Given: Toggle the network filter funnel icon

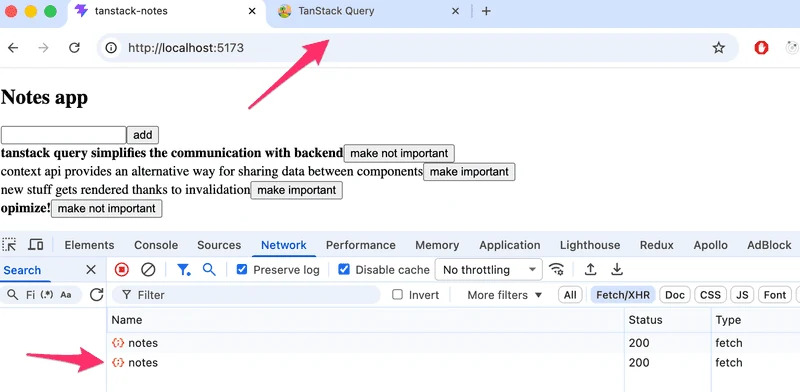Looking at the screenshot, I should pyautogui.click(x=184, y=270).
